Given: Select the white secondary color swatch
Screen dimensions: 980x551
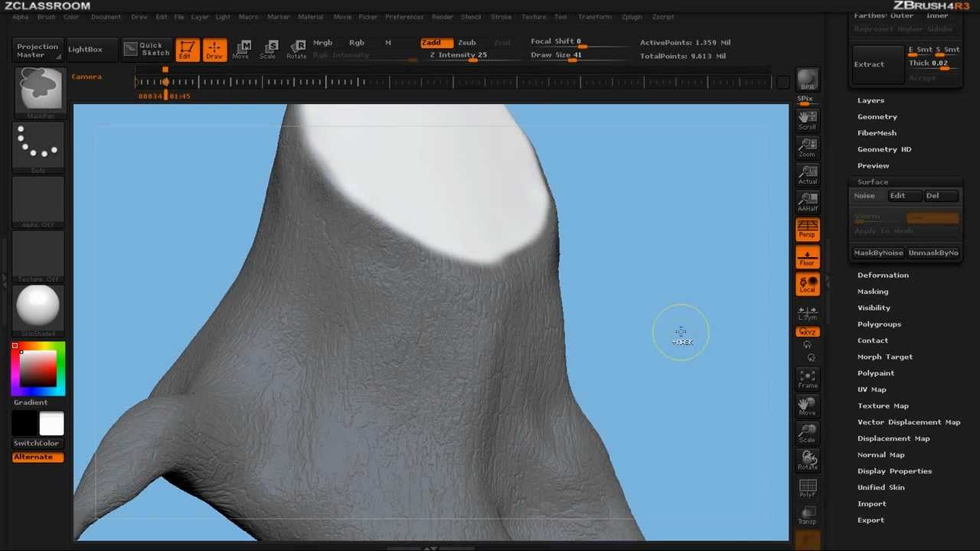Looking at the screenshot, I should (52, 423).
